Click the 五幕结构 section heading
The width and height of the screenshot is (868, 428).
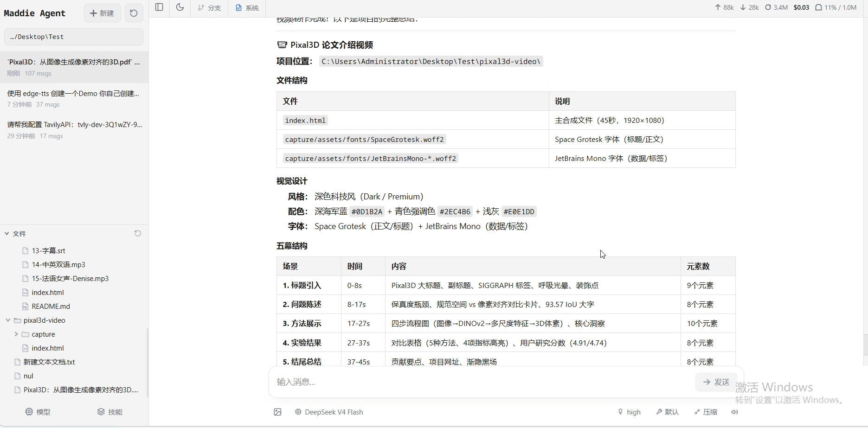pos(292,246)
